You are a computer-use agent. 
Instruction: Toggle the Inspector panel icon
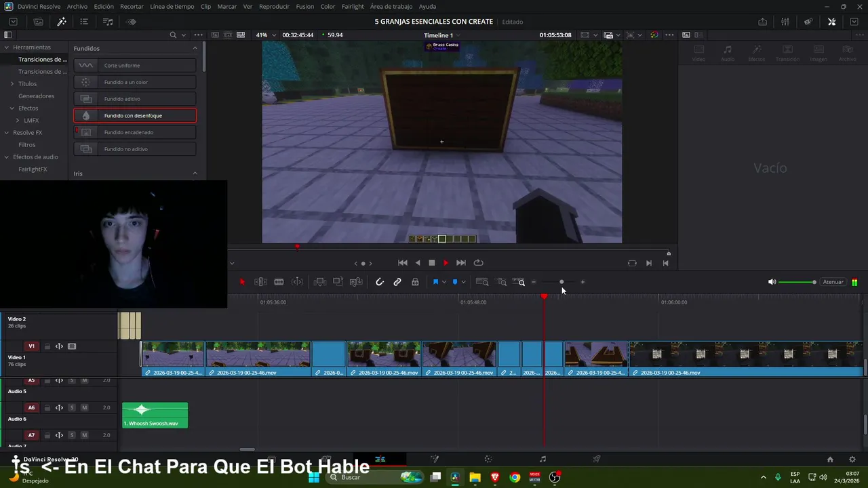(832, 22)
